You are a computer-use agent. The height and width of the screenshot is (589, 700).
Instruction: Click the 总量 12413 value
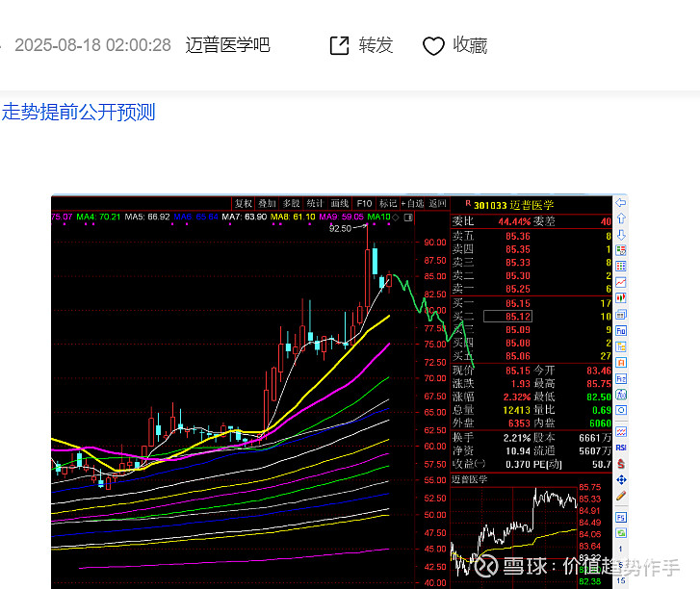[x=517, y=410]
